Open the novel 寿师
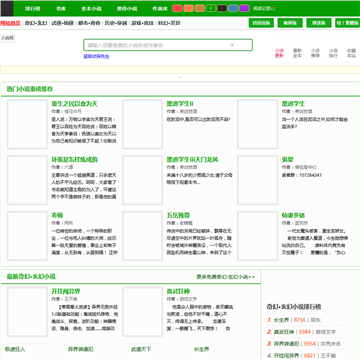360x360 pixels. [x=57, y=215]
